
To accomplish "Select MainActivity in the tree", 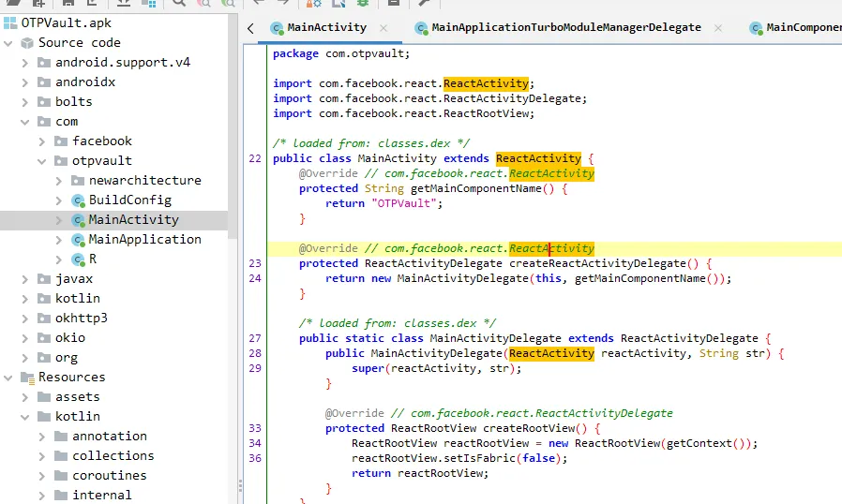I will pos(113,220).
